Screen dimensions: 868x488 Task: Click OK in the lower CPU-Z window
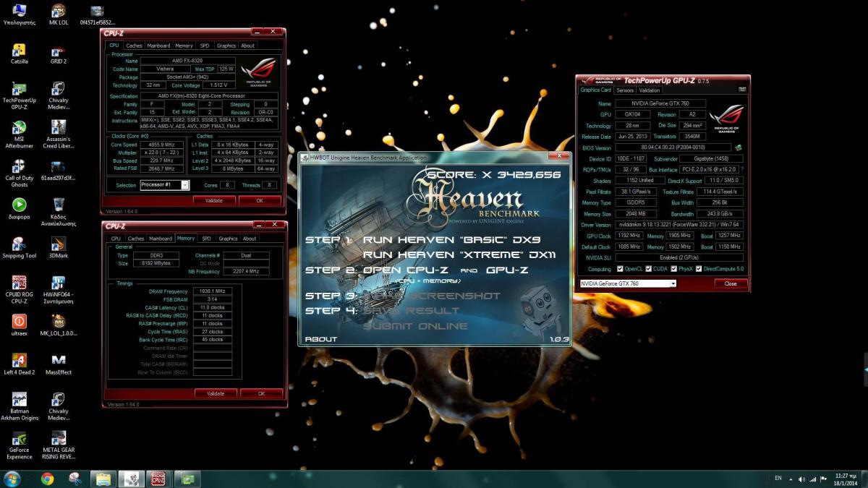click(x=261, y=393)
